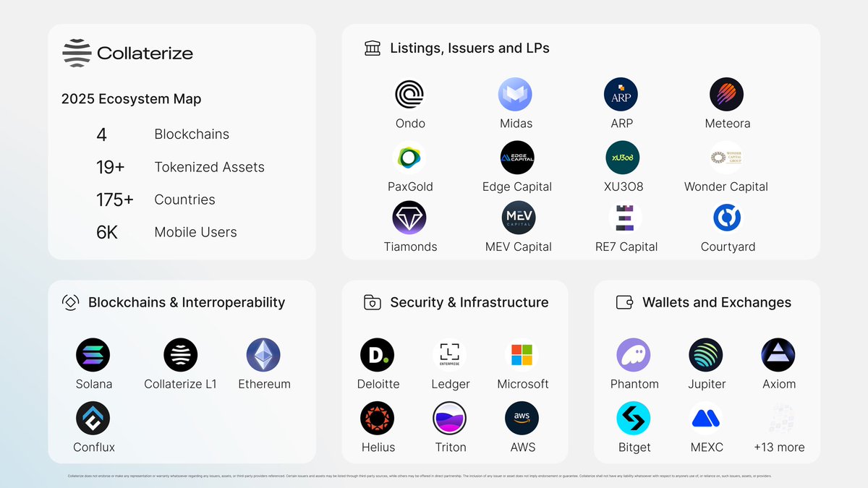Select the Wonder Capital name label

click(726, 187)
